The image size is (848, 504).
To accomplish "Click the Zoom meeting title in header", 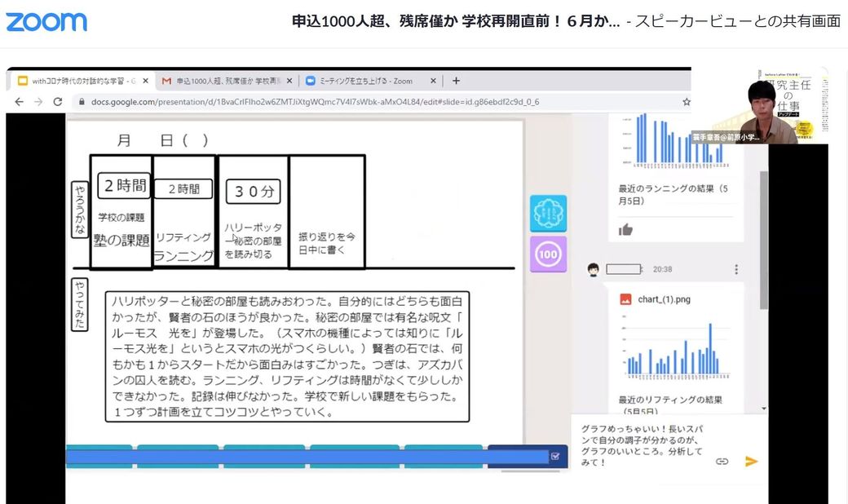I will (x=456, y=21).
